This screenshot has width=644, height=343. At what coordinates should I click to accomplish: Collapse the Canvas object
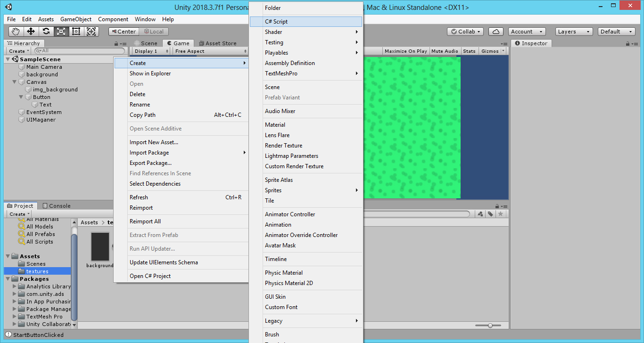15,82
